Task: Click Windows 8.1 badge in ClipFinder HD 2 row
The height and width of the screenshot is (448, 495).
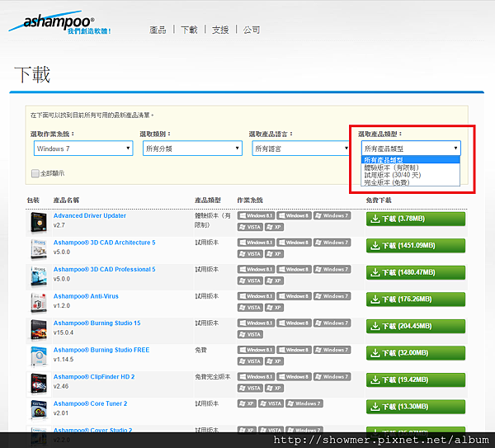Action: [256, 377]
